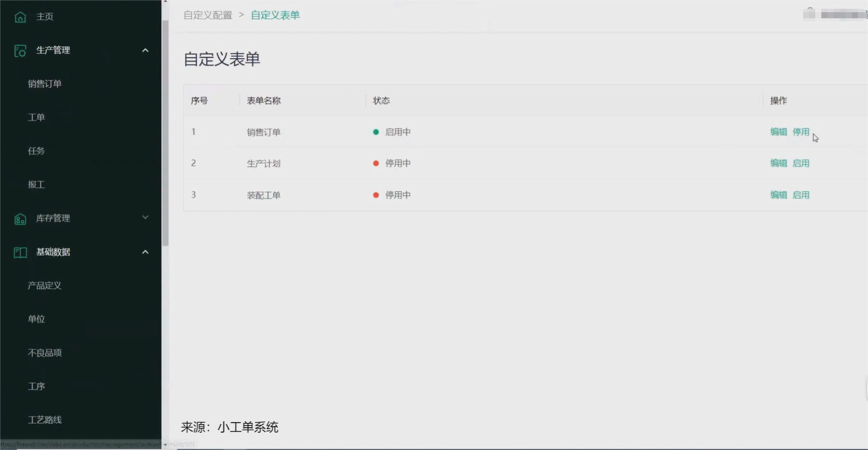The width and height of the screenshot is (868, 450).
Task: Click the basic data book icon
Action: point(20,253)
